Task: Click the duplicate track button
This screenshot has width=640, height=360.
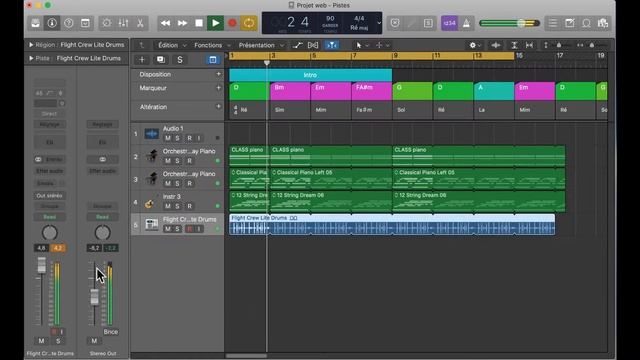Action: [x=161, y=60]
